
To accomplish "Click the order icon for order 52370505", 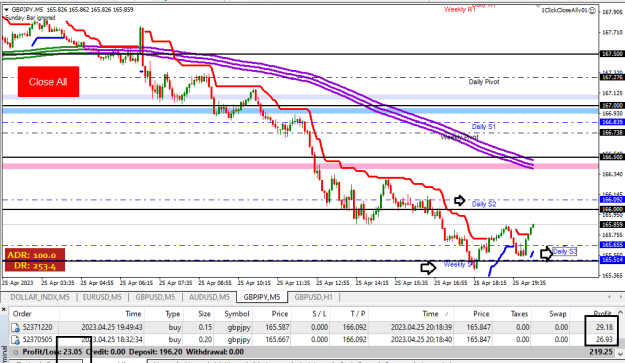I will pyautogui.click(x=15, y=339).
